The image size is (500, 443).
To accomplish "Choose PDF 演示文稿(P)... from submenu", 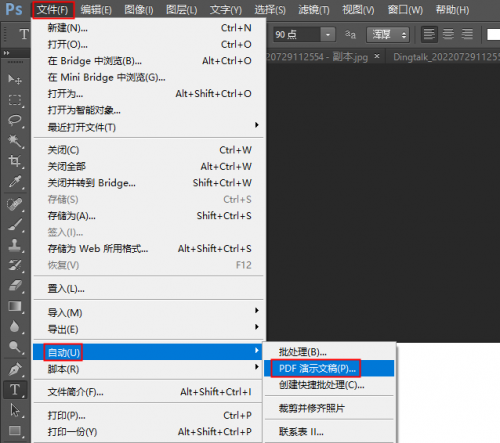I will click(x=329, y=368).
